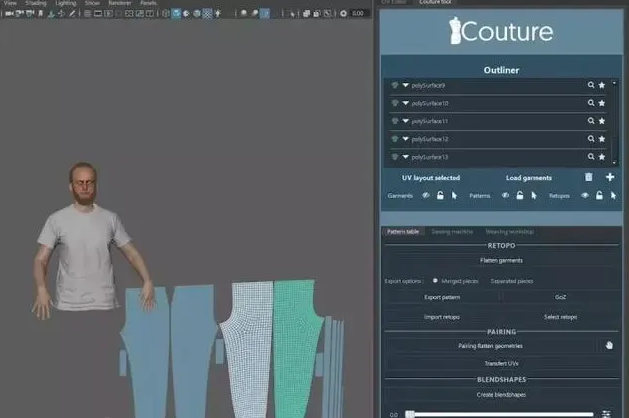629x418 pixels.
Task: Open the Show menu in viewport
Action: [x=92, y=3]
